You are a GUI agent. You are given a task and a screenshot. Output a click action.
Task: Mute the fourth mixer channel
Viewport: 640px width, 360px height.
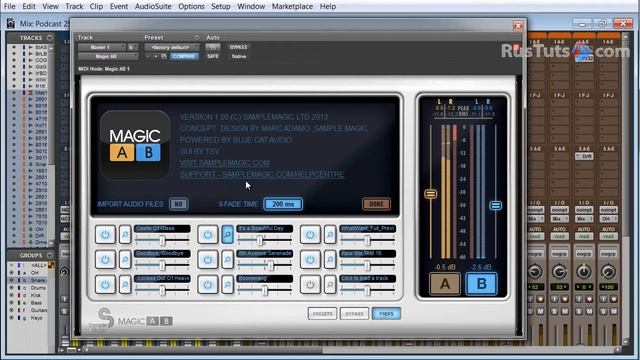613,311
